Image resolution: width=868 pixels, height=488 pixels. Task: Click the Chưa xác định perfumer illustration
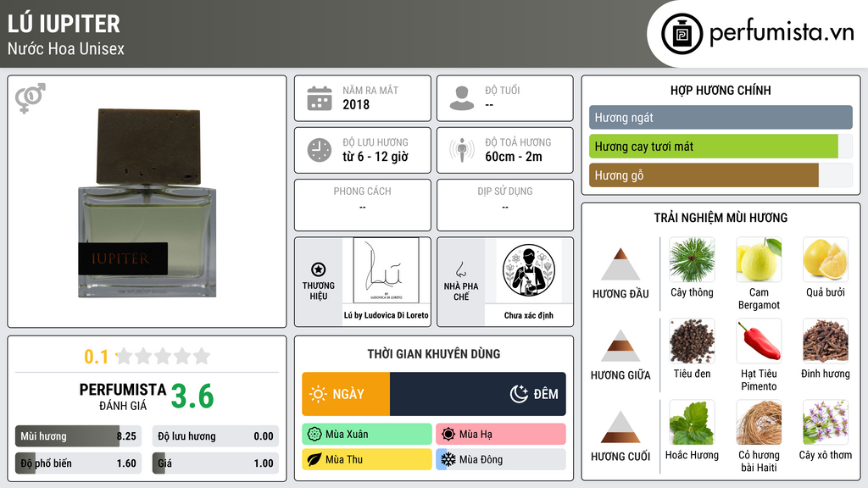pyautogui.click(x=529, y=270)
